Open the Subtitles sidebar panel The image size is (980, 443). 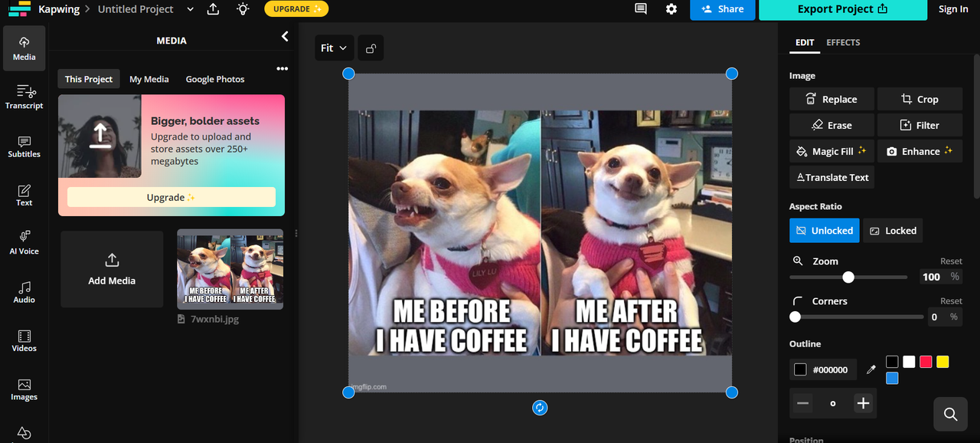pyautogui.click(x=24, y=146)
